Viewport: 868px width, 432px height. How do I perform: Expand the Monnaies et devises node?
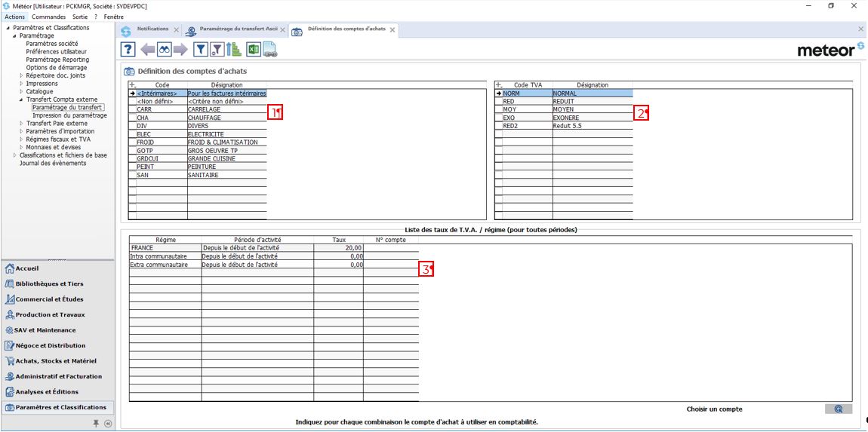coord(22,147)
